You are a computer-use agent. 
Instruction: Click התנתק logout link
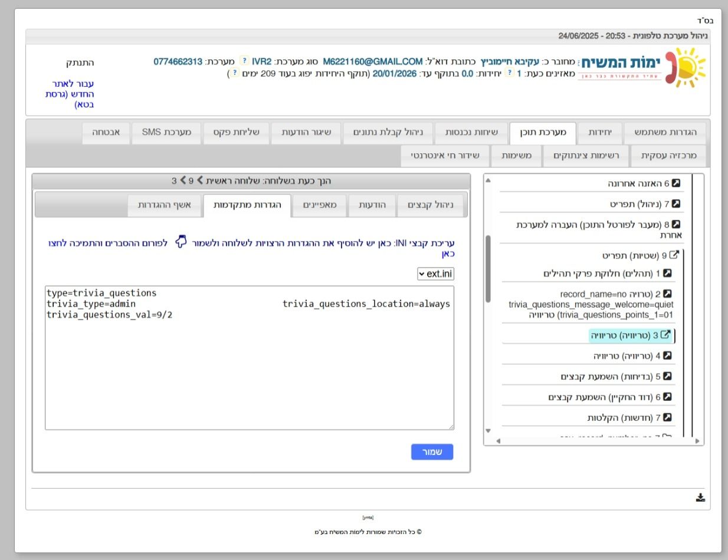click(x=80, y=62)
